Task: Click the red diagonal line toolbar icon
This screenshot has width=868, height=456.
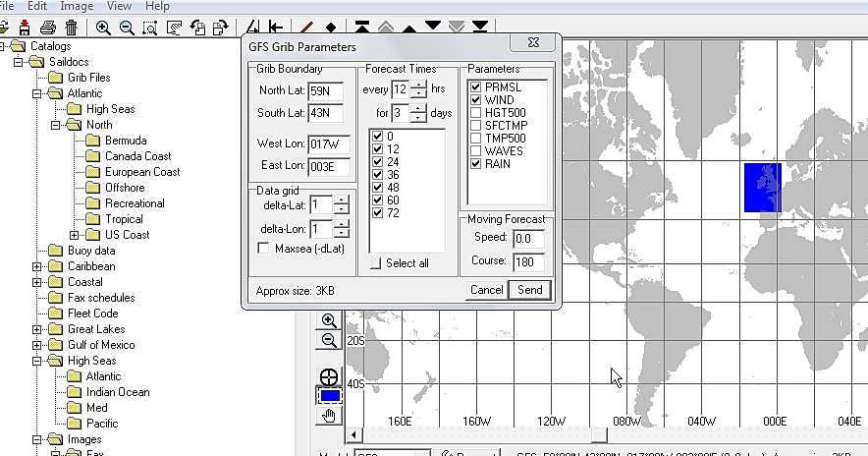Action: (x=306, y=28)
